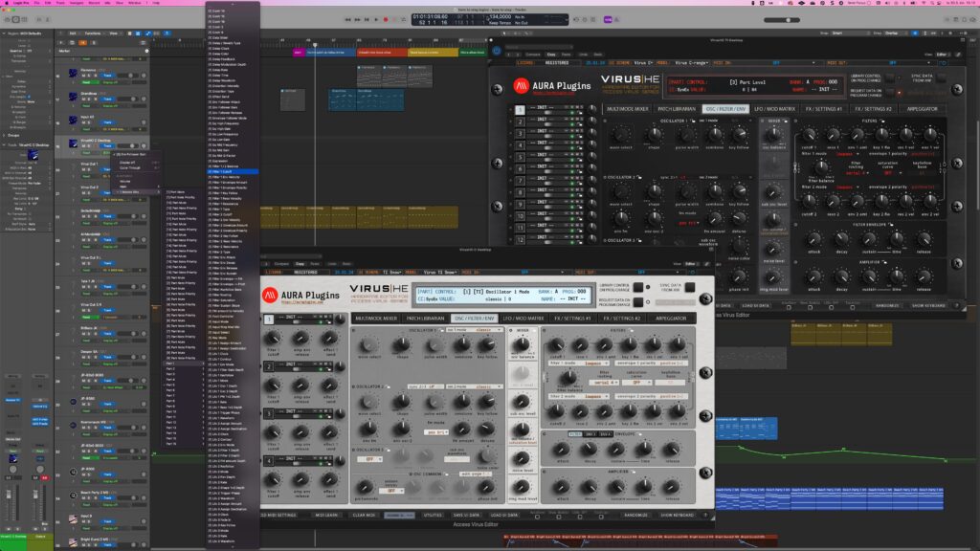The width and height of the screenshot is (980, 551).
Task: Click the VirusHD 2 Desktop track's instrument icon
Action: click(72, 143)
